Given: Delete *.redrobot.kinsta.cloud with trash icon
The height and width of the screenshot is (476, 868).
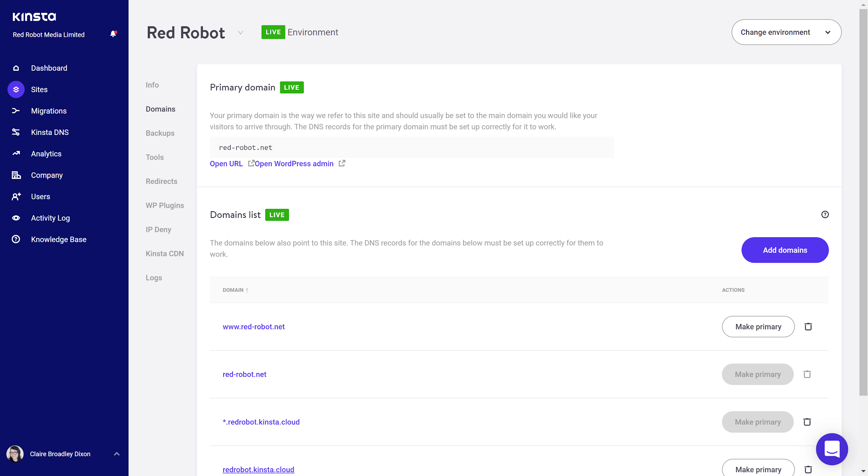Looking at the screenshot, I should point(807,422).
